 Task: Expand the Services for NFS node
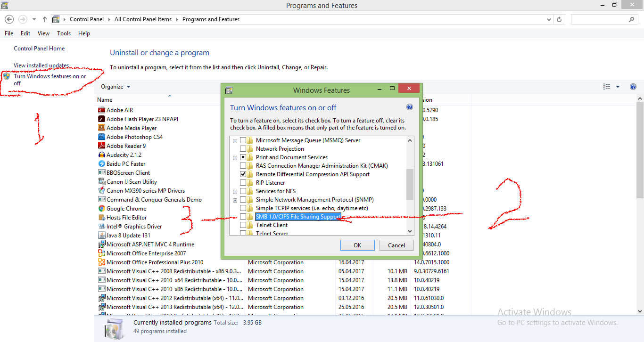pos(235,192)
